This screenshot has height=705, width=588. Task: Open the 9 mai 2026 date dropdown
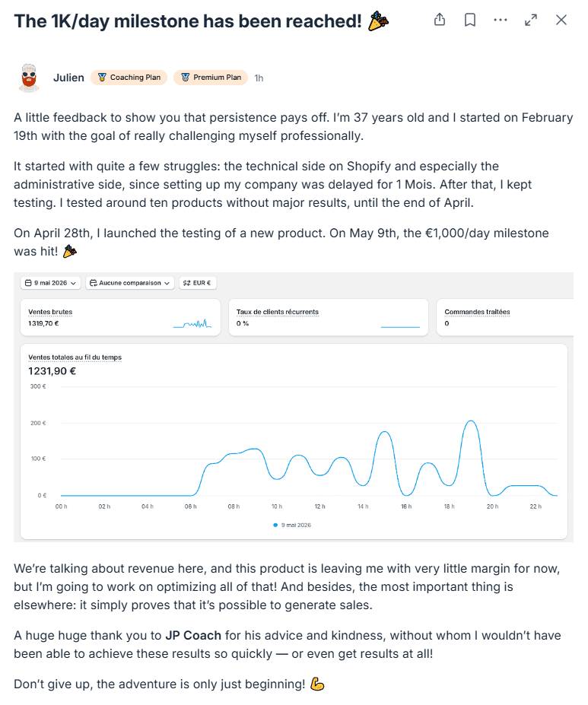point(51,283)
